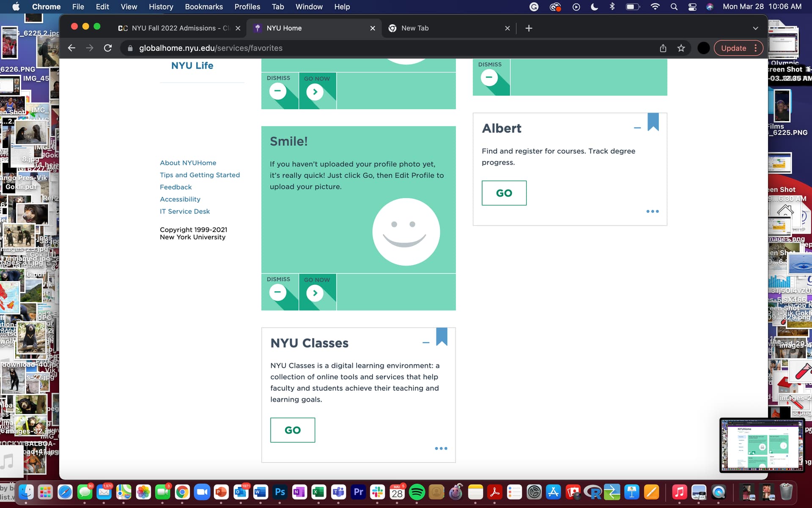Reload the page
The height and width of the screenshot is (508, 812).
[x=108, y=48]
